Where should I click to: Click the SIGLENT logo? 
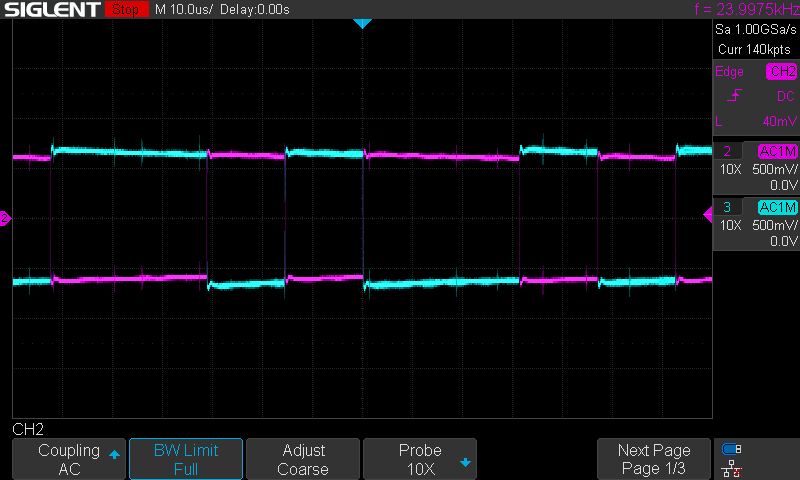pyautogui.click(x=51, y=10)
